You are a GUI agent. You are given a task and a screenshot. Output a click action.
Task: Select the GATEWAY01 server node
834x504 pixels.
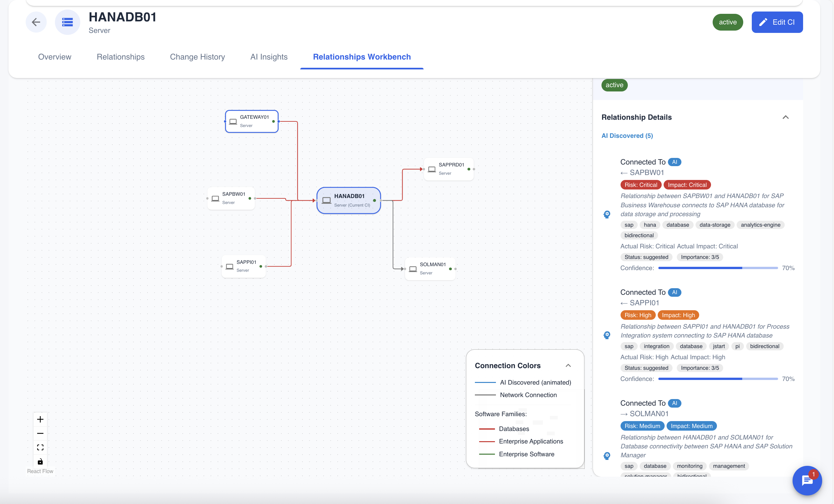point(252,121)
